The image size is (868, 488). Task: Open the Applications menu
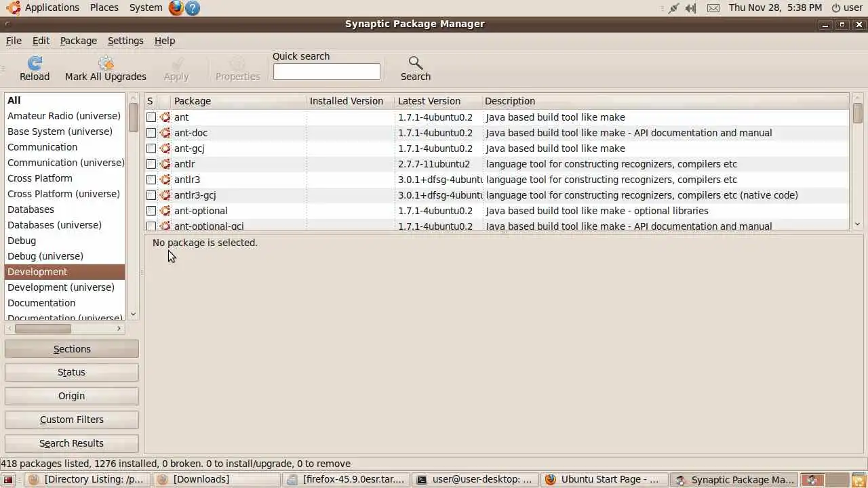click(x=52, y=8)
